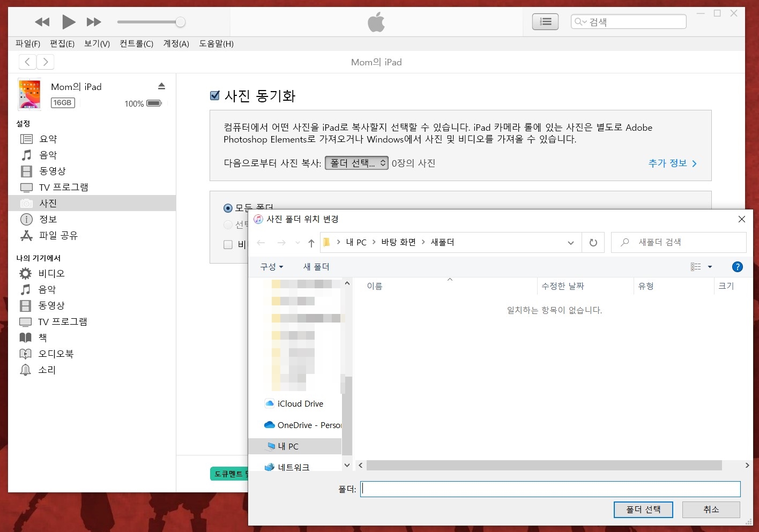Refresh the folder view in dialog
The height and width of the screenshot is (532, 759).
(x=593, y=243)
